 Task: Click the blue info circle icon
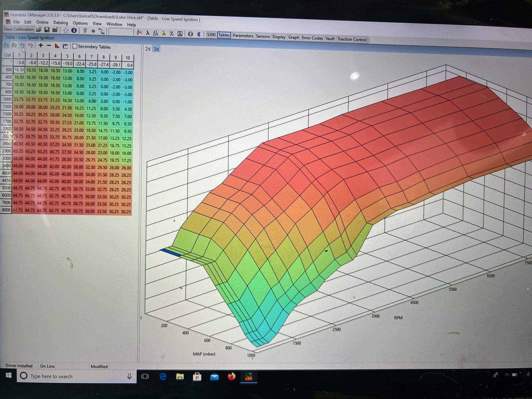tap(74, 31)
